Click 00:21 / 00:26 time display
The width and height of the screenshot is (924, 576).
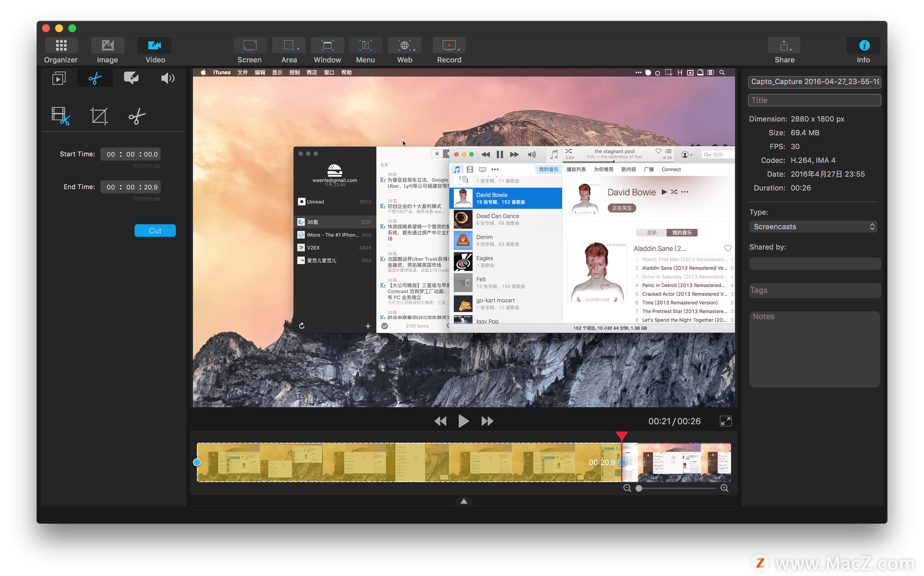[674, 421]
